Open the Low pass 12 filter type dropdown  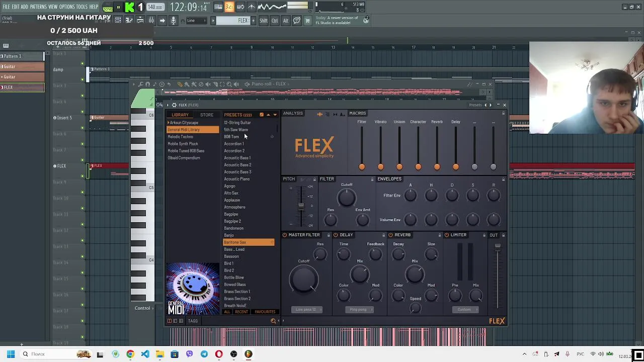pos(306,310)
